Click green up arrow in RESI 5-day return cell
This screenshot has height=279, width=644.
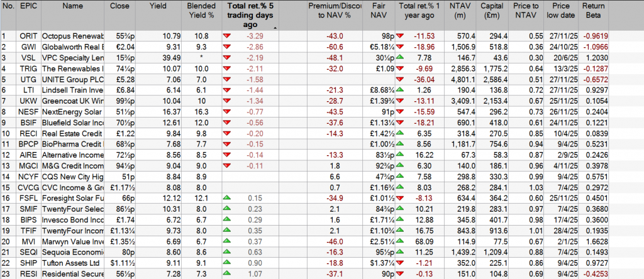(227, 273)
